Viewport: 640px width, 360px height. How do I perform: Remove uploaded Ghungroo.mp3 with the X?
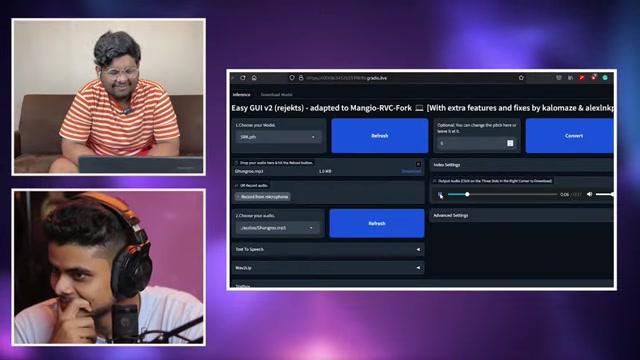click(x=418, y=164)
